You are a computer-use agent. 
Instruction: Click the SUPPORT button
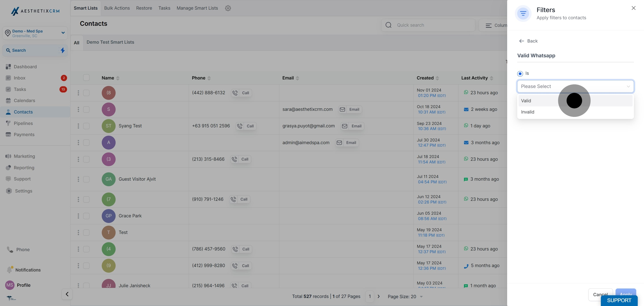[619, 300]
